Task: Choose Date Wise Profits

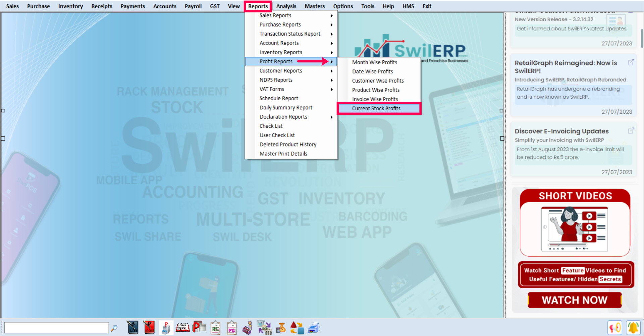Action: click(x=372, y=71)
